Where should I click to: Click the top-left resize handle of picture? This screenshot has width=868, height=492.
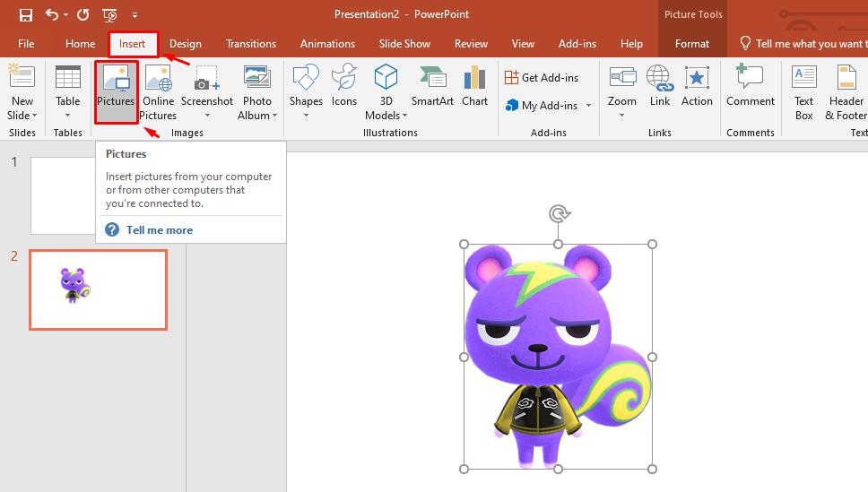tap(464, 244)
